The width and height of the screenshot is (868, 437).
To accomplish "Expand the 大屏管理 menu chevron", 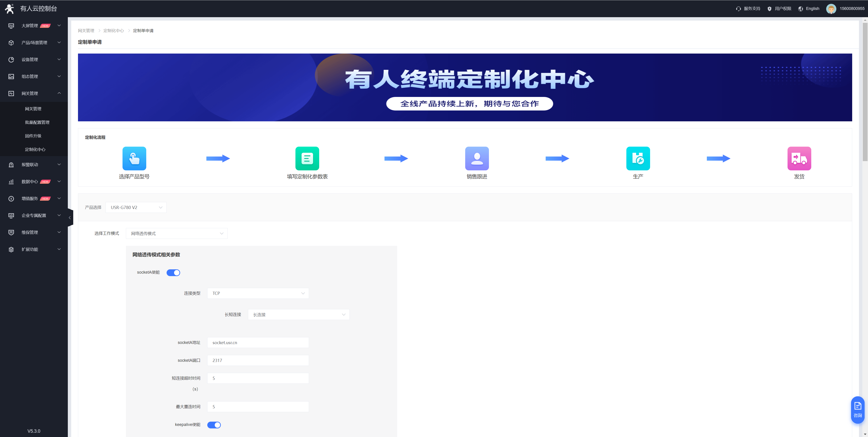I will [59, 26].
